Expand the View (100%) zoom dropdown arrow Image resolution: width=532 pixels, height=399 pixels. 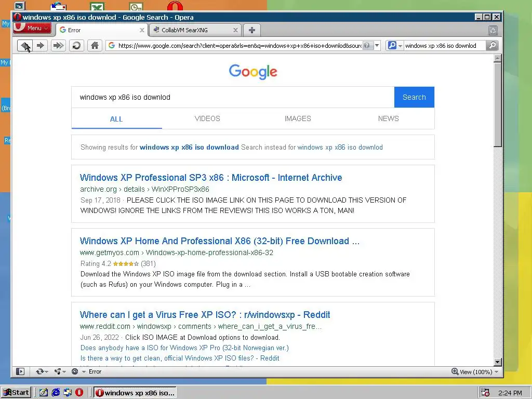tap(497, 372)
